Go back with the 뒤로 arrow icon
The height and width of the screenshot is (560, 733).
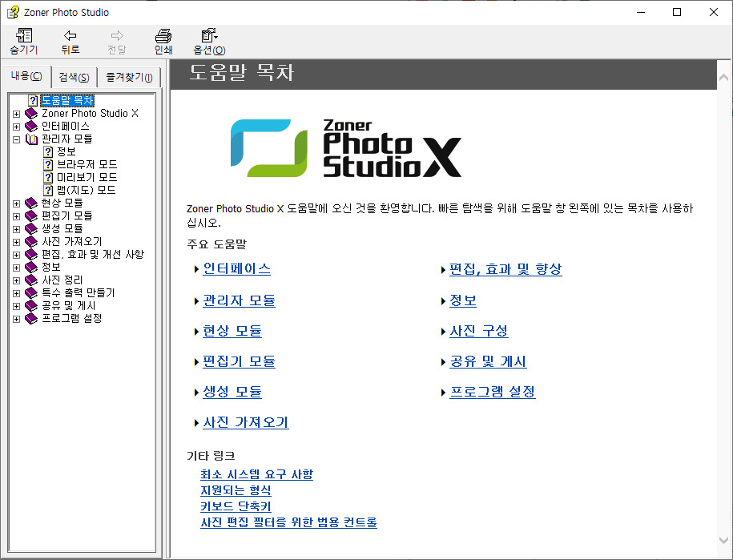click(x=70, y=35)
